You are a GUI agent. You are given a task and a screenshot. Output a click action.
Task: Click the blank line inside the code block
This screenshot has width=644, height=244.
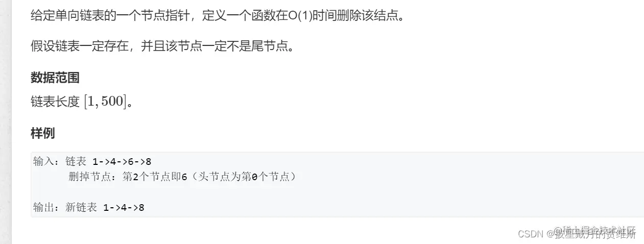(x=337, y=192)
